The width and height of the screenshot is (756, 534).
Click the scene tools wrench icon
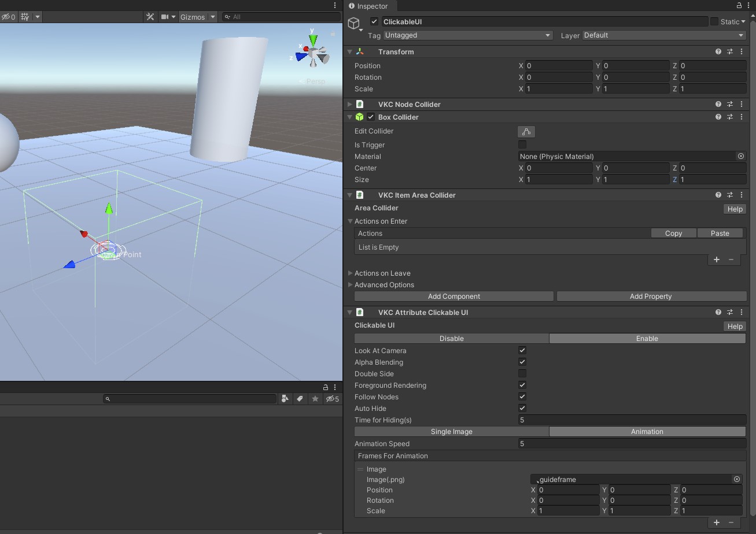(150, 17)
